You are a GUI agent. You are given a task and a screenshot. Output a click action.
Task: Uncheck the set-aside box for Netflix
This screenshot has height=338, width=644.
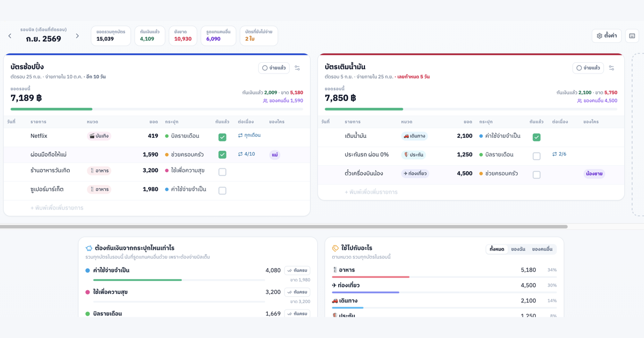coord(222,137)
